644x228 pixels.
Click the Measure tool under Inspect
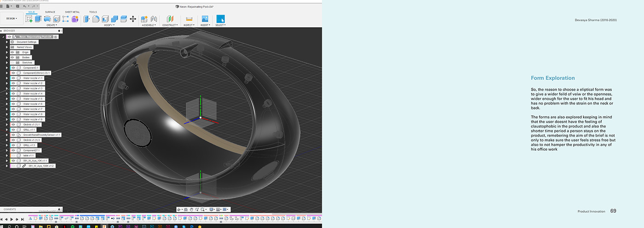(x=189, y=19)
